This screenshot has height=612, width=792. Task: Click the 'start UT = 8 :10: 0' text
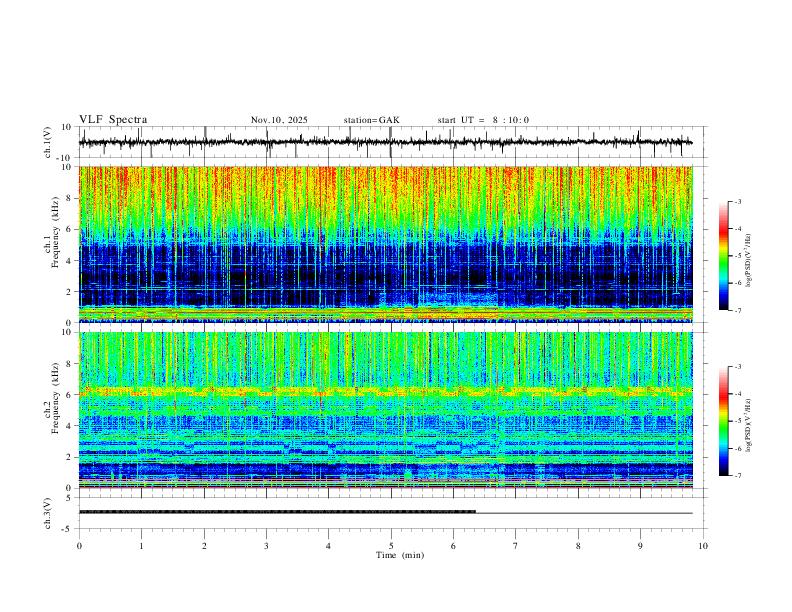483,120
